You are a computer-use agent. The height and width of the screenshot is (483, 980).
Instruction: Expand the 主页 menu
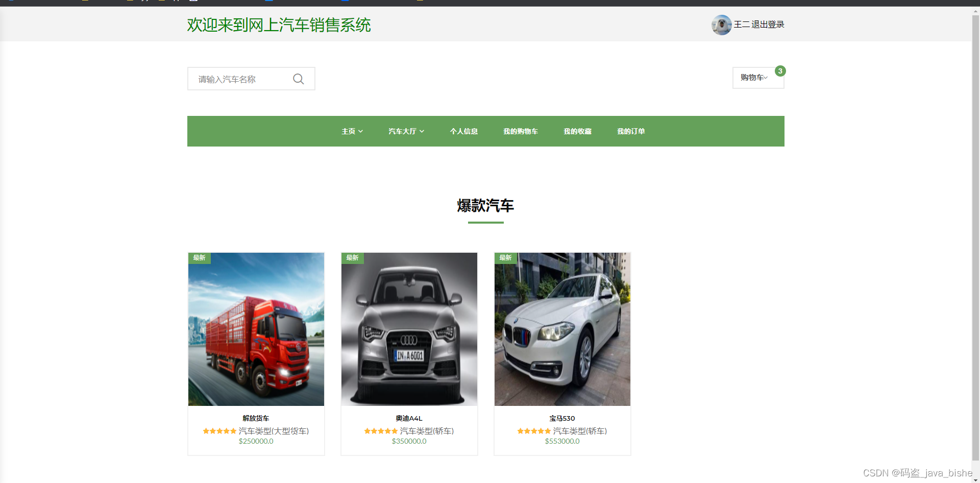pyautogui.click(x=352, y=131)
